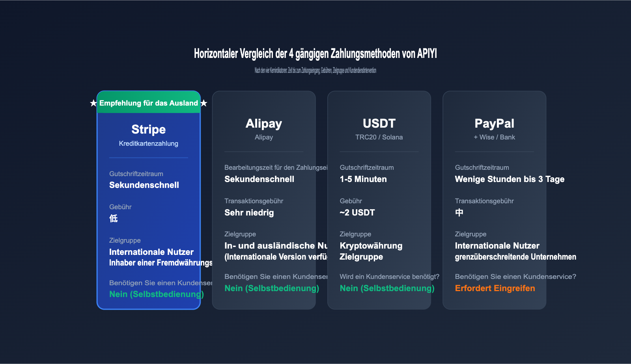Click the orange 'Erfordert Eingreifen' text
Image resolution: width=631 pixels, height=364 pixels.
(495, 288)
